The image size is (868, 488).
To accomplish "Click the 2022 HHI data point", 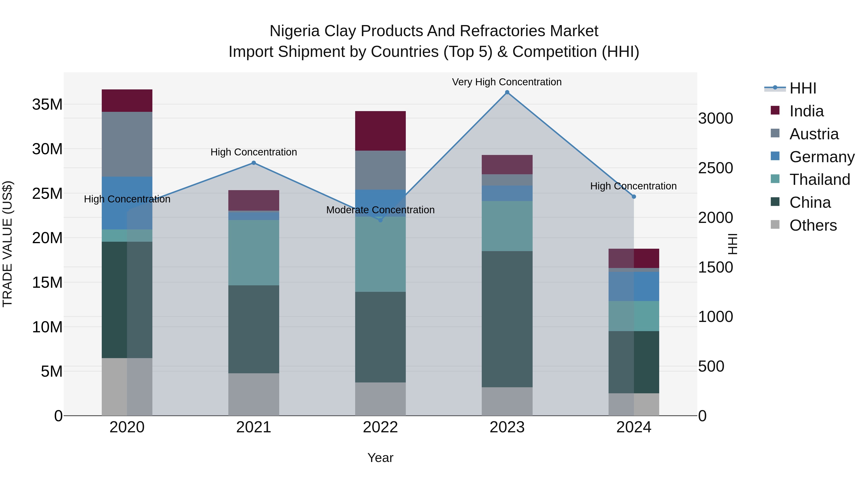I will (380, 220).
